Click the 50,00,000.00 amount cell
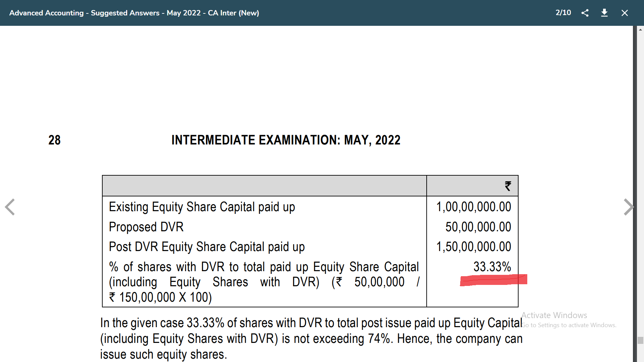Screen dimensions: 644x362 click(478, 227)
